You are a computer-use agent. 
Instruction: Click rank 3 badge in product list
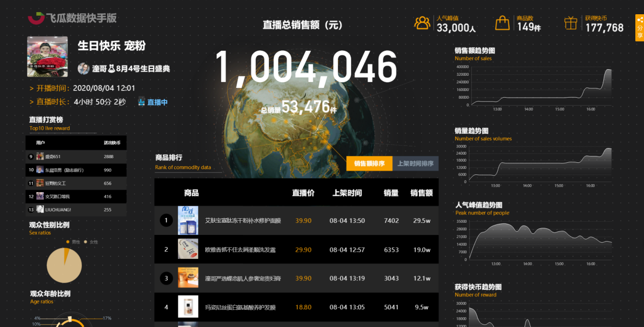(166, 278)
